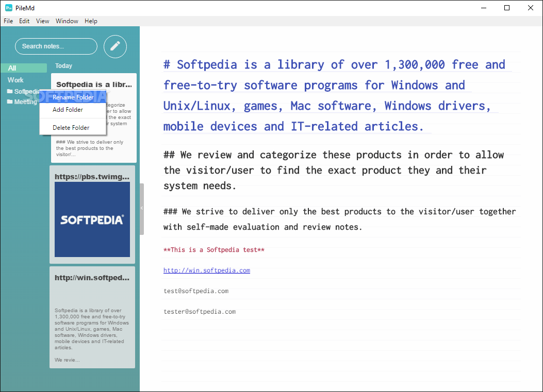Collapse the sidebar with the arrow handle
543x392 pixels.
(142, 209)
